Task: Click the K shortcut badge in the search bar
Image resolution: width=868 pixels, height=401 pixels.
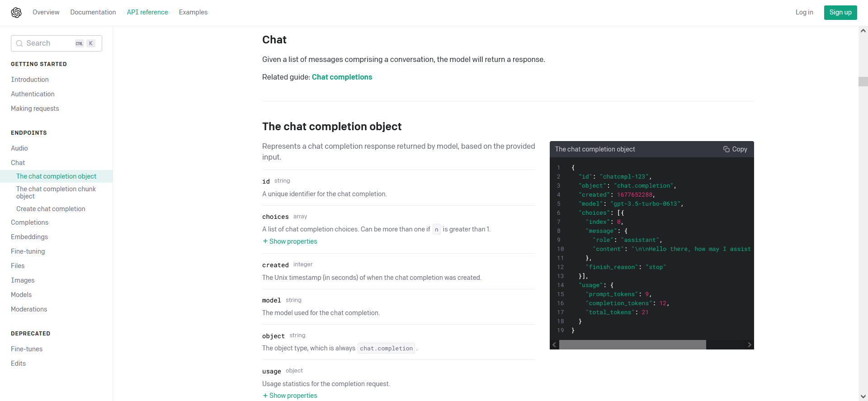Action: tap(91, 43)
